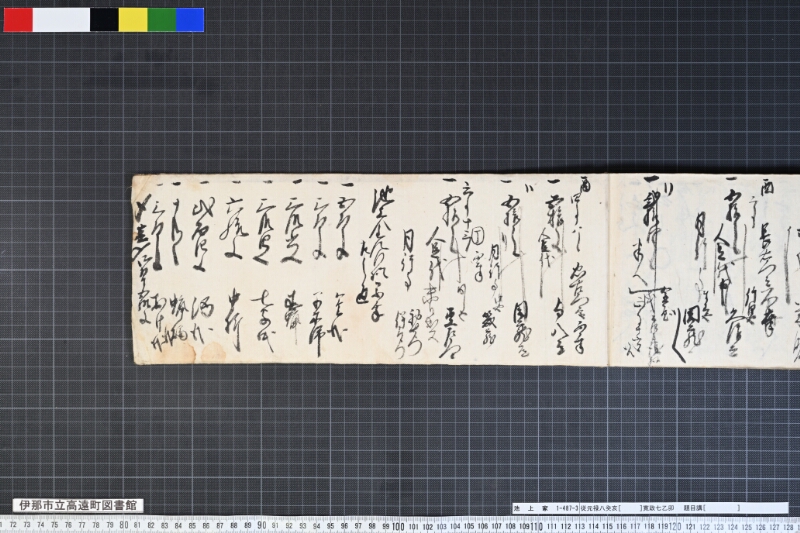Click the number 90 on the ruler
Image resolution: width=800 pixels, height=533 pixels.
click(262, 525)
